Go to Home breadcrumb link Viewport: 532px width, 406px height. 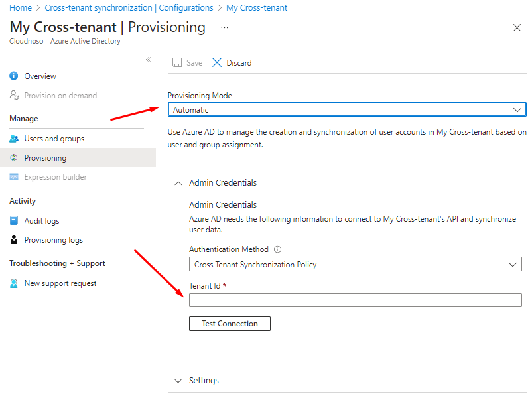[x=21, y=8]
